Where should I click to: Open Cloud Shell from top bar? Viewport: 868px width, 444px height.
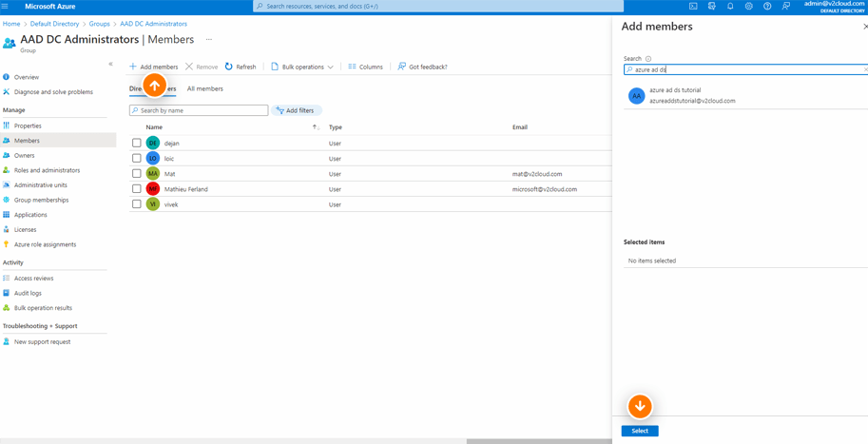pos(692,6)
